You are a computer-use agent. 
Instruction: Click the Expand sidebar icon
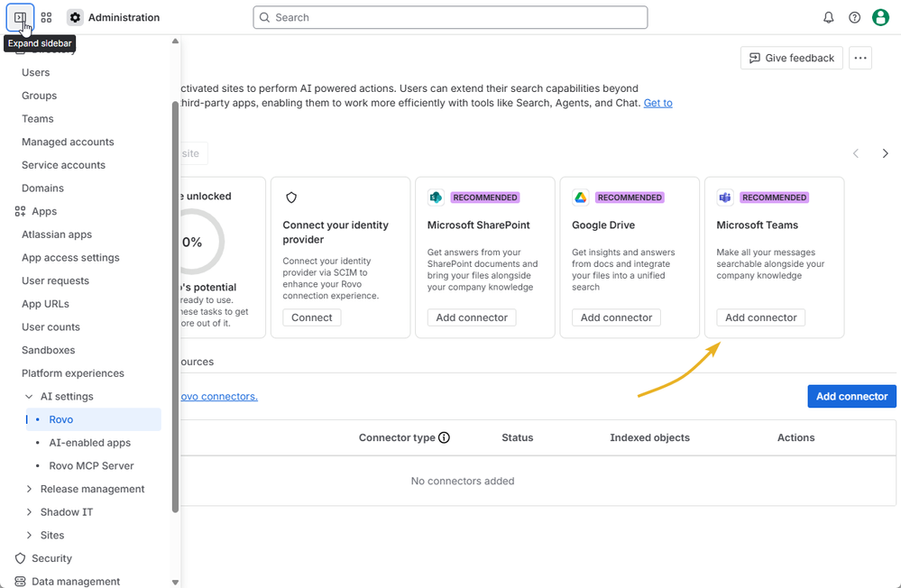(20, 17)
